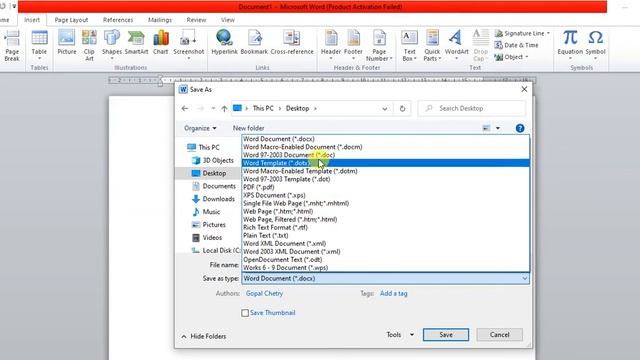Viewport: 640px width, 360px height.
Task: Insert an Object from ribbon
Action: (x=511, y=57)
